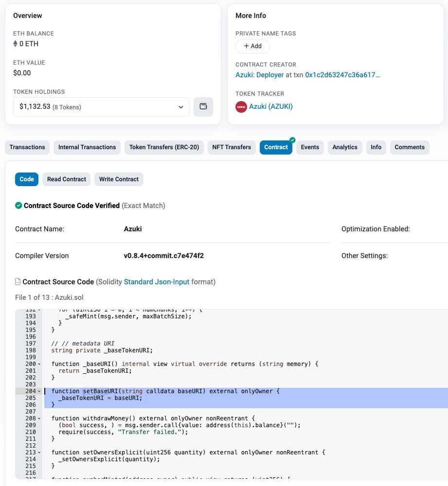
Task: Add a private name tag
Action: (252, 46)
